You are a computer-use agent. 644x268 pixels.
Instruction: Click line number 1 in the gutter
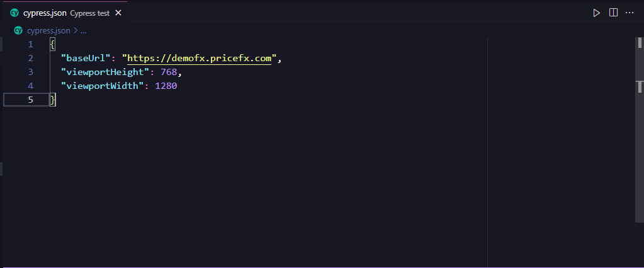30,45
